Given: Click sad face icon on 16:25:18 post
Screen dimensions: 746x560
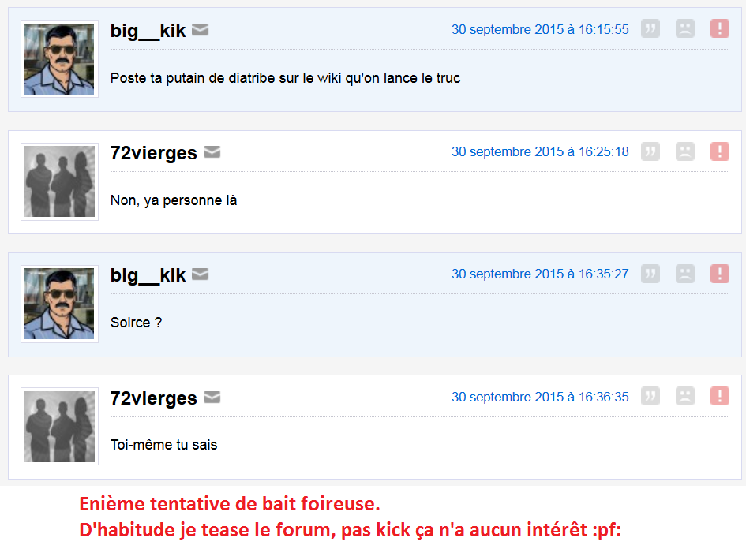Looking at the screenshot, I should 684,151.
